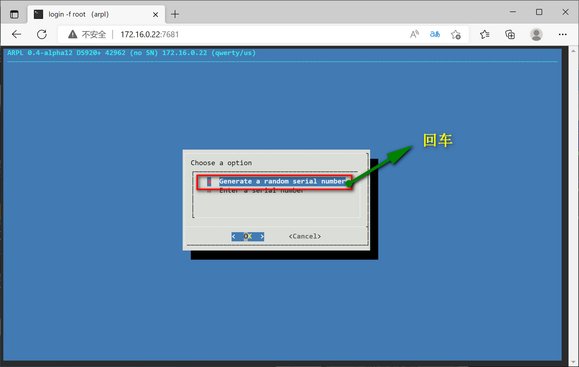The image size is (579, 367).
Task: Select Enter a serial number option
Action: tap(261, 191)
